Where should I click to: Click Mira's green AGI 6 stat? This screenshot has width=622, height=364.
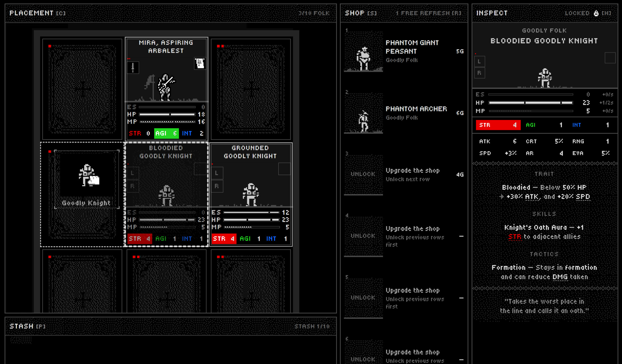click(x=166, y=133)
